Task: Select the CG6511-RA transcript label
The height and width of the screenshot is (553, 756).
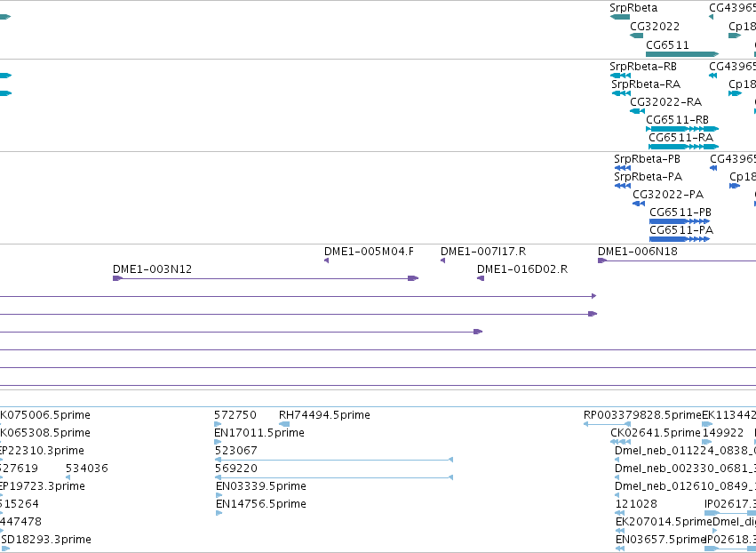Action: point(680,138)
